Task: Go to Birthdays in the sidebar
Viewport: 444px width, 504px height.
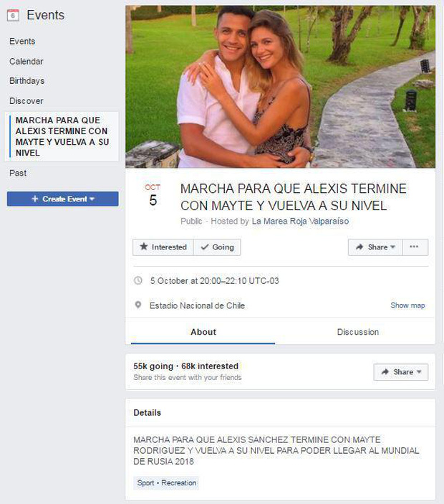Action: pyautogui.click(x=27, y=81)
